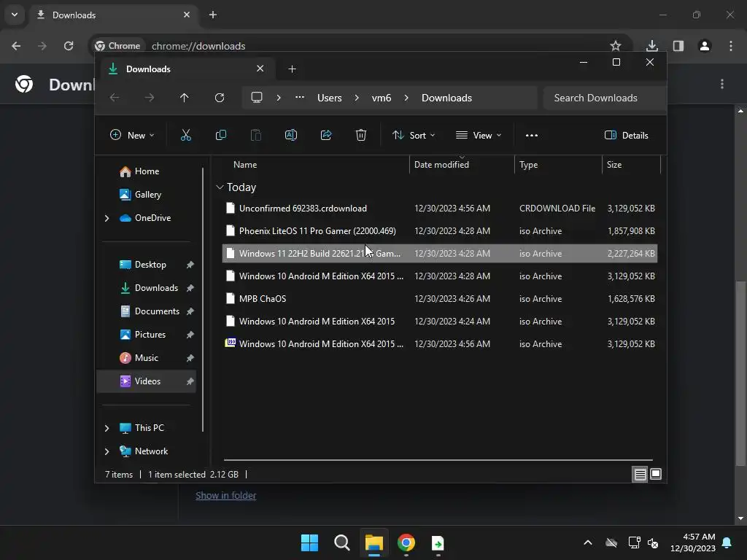Click the chevron after Users in the path
This screenshot has height=560, width=747.
click(356, 98)
